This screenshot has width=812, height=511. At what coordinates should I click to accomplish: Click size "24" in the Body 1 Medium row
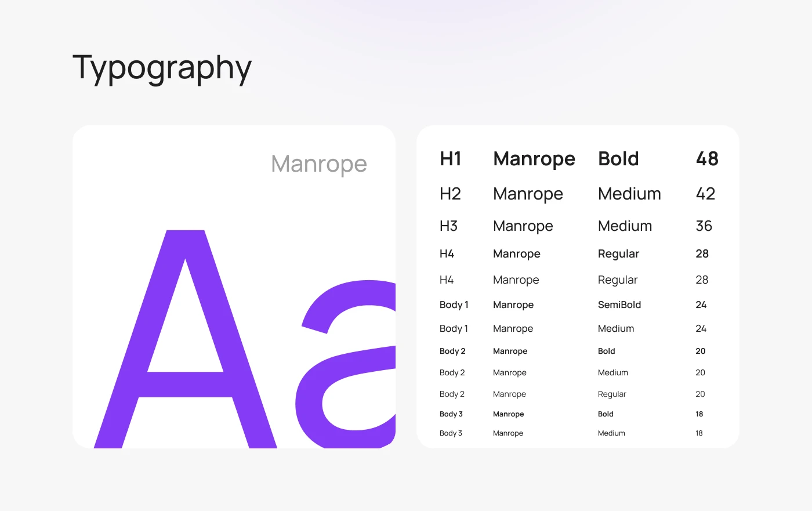click(x=701, y=328)
